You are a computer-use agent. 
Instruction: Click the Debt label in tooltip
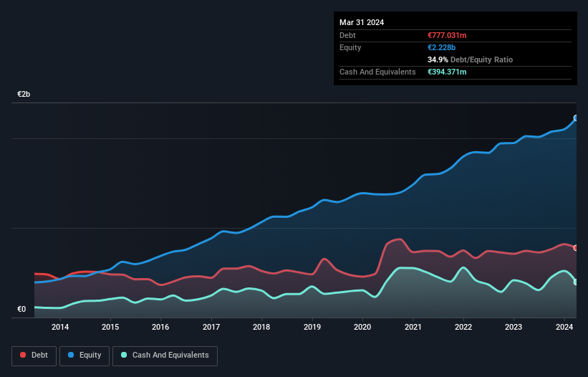pos(347,35)
